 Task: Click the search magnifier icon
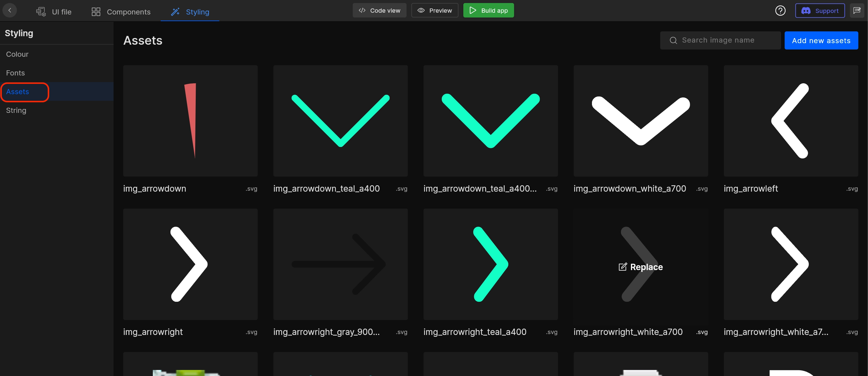[673, 41]
